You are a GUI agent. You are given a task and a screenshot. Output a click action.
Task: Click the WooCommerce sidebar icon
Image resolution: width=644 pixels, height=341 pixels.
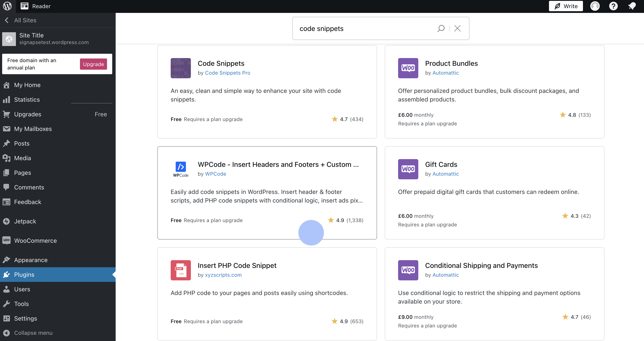6,241
